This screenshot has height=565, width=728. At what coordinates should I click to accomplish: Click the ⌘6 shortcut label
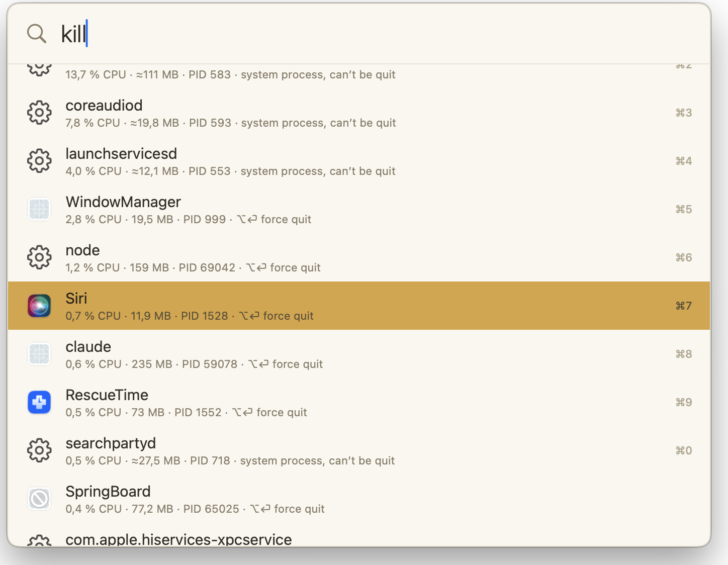tap(684, 257)
